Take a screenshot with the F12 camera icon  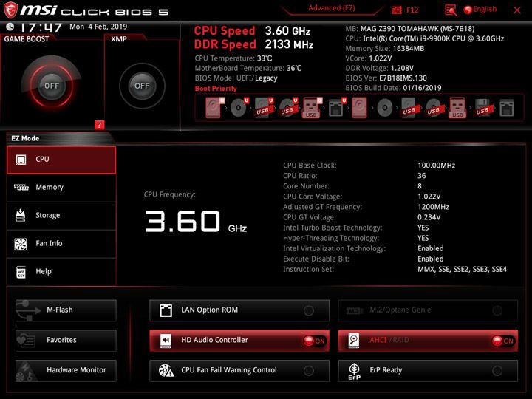[397, 10]
